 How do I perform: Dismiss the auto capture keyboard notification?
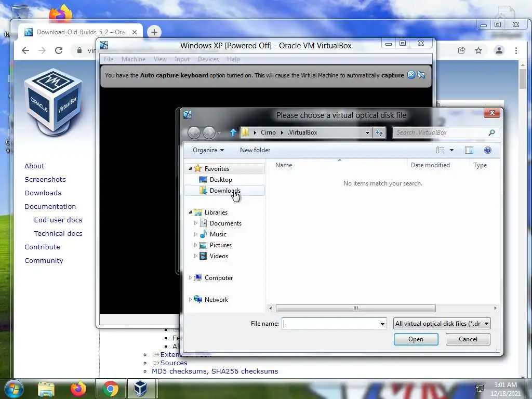tap(411, 75)
